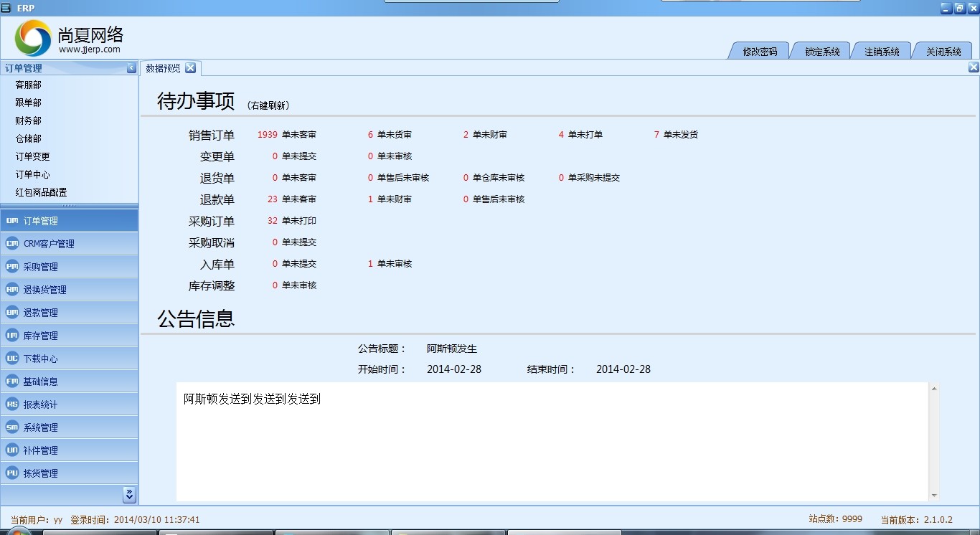Screen dimensions: 980x535
Task: Click the CRM客户管理 CM icon
Action: click(x=11, y=244)
